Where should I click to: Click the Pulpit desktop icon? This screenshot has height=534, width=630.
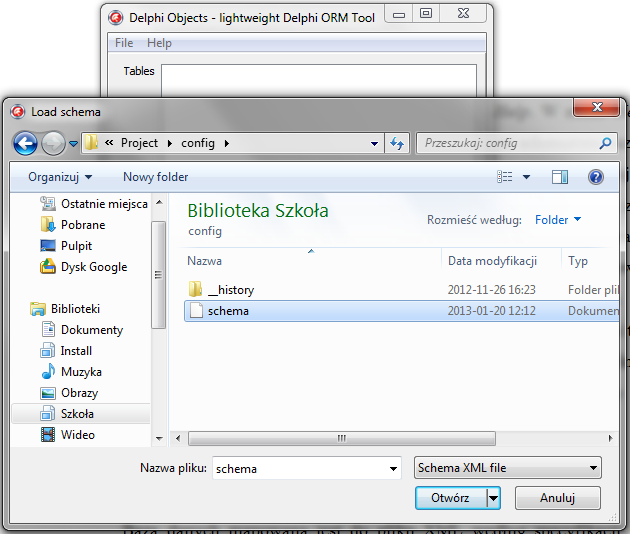tap(48, 246)
